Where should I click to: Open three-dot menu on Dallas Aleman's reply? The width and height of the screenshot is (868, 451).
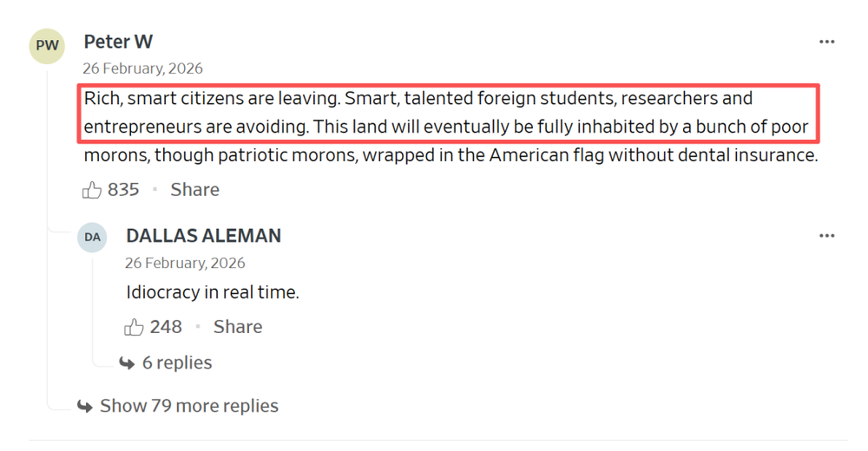click(826, 236)
